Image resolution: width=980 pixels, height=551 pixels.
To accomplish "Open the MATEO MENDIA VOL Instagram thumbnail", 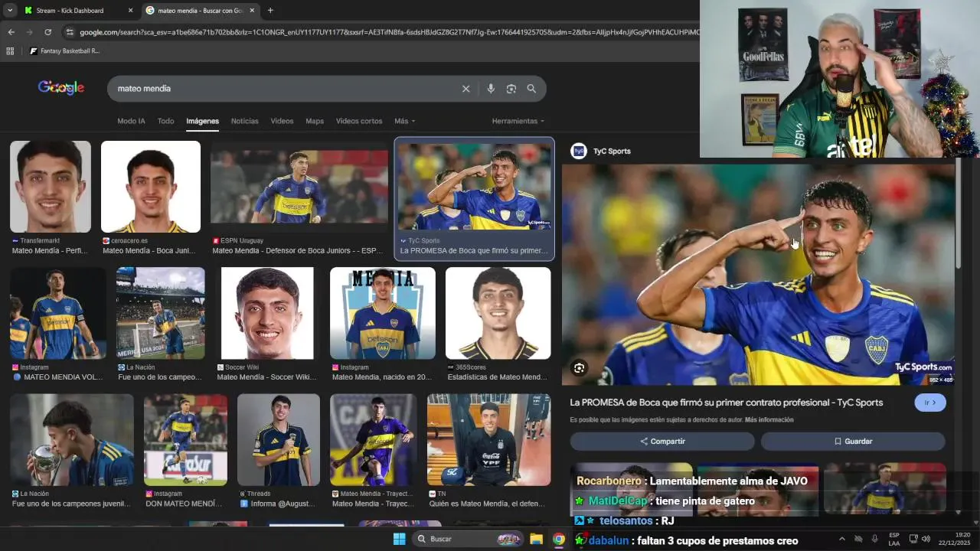I will pyautogui.click(x=58, y=313).
